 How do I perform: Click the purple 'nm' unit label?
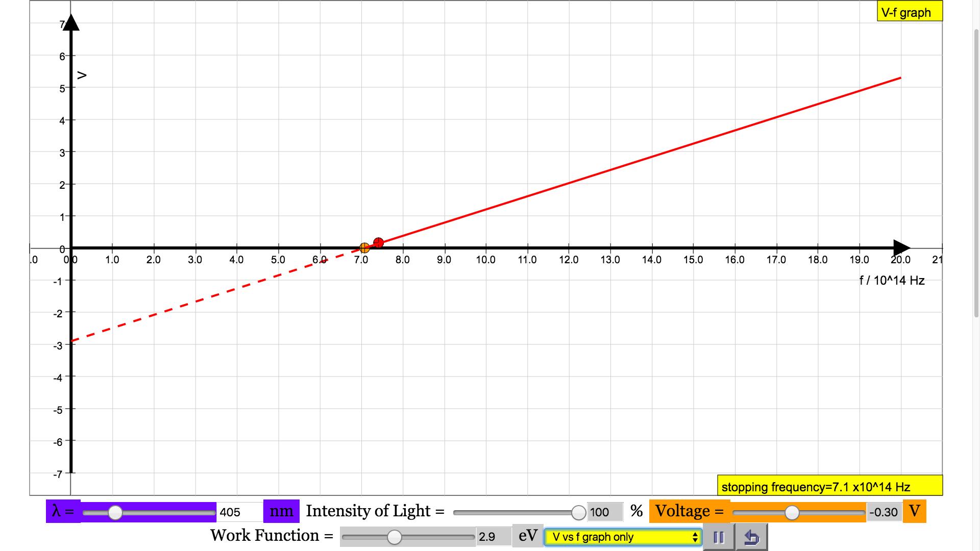[x=281, y=511]
